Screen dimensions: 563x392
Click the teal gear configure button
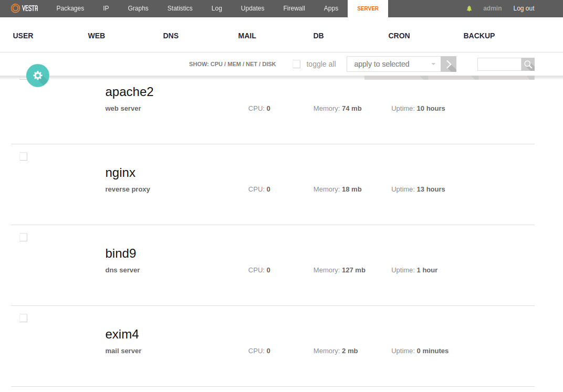tap(37, 76)
